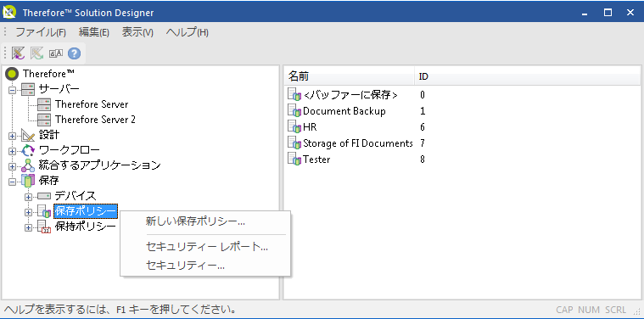This screenshot has width=644, height=319.
Task: Click ID value 7 in list
Action: [423, 143]
